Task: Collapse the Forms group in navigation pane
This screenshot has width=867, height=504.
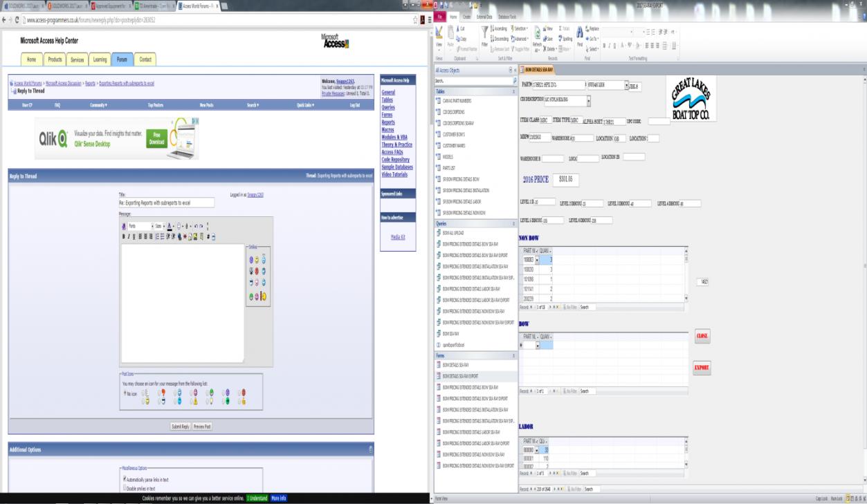Action: click(x=513, y=356)
